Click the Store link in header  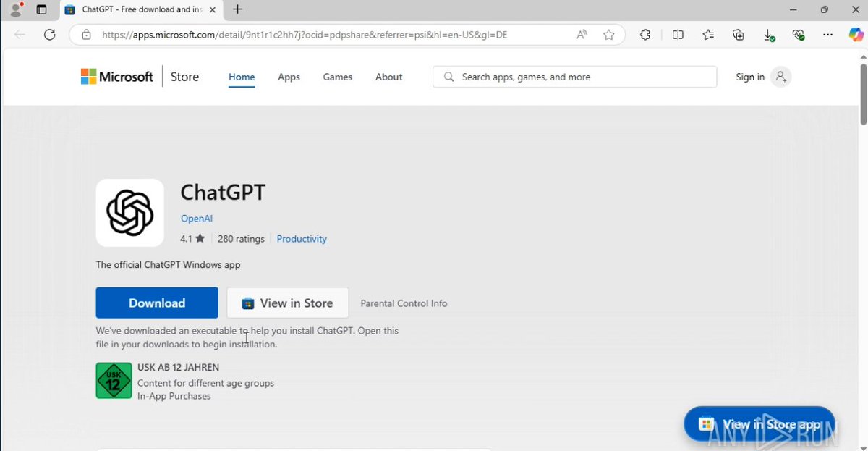tap(184, 77)
